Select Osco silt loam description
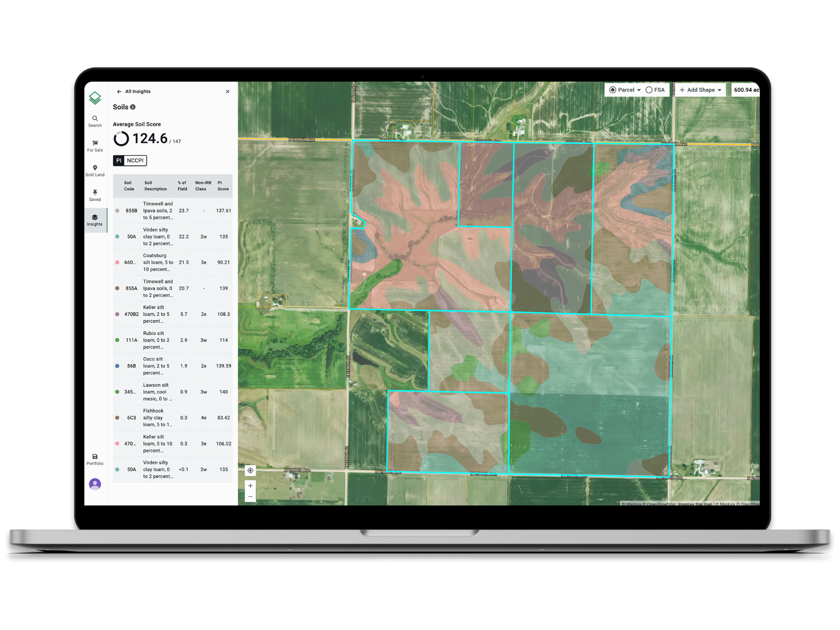 (156, 366)
